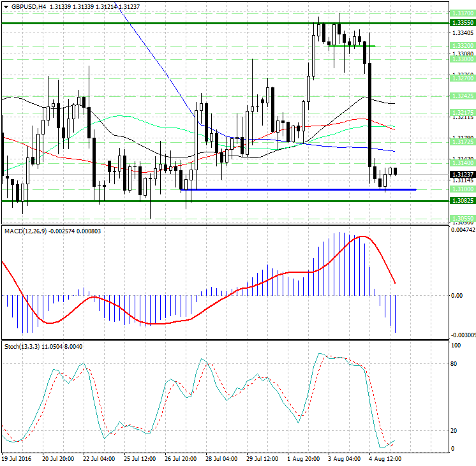476x466 pixels.
Task: Click the MACD 0.00 scale label
Action: coord(457,296)
